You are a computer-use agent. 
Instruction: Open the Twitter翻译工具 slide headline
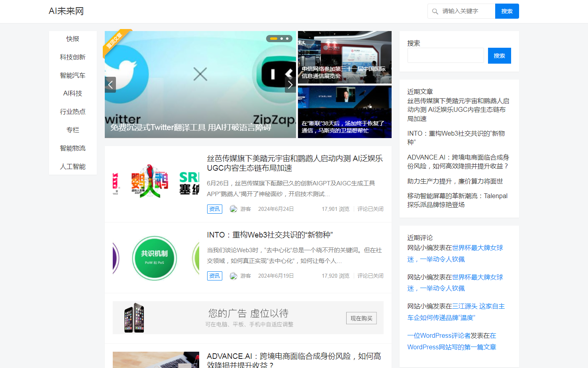pos(190,128)
